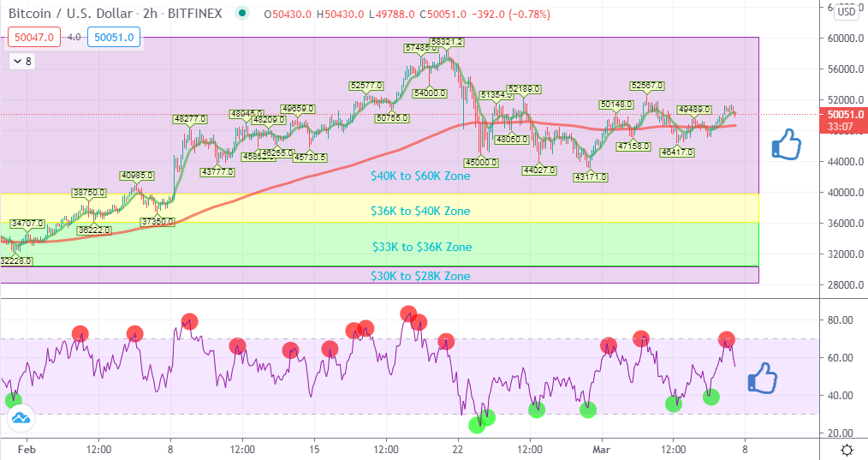
Task: Select the $36K to $40K Zone label
Action: coord(420,211)
